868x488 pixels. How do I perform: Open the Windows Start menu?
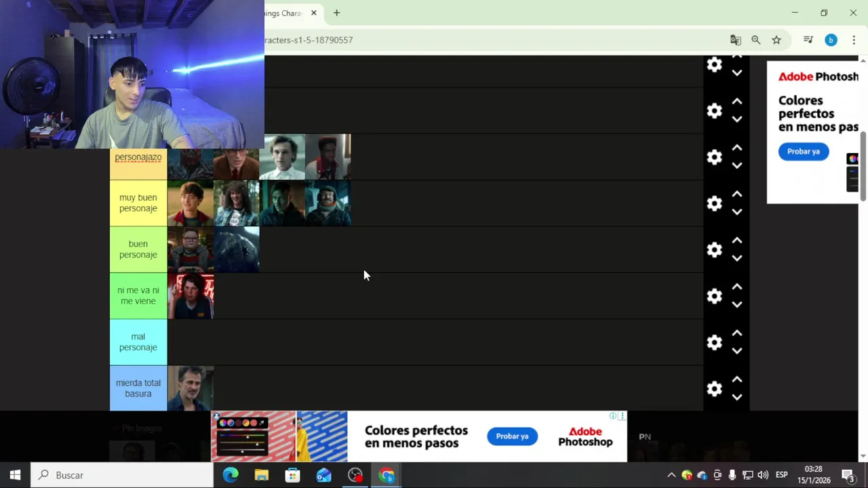[15, 475]
